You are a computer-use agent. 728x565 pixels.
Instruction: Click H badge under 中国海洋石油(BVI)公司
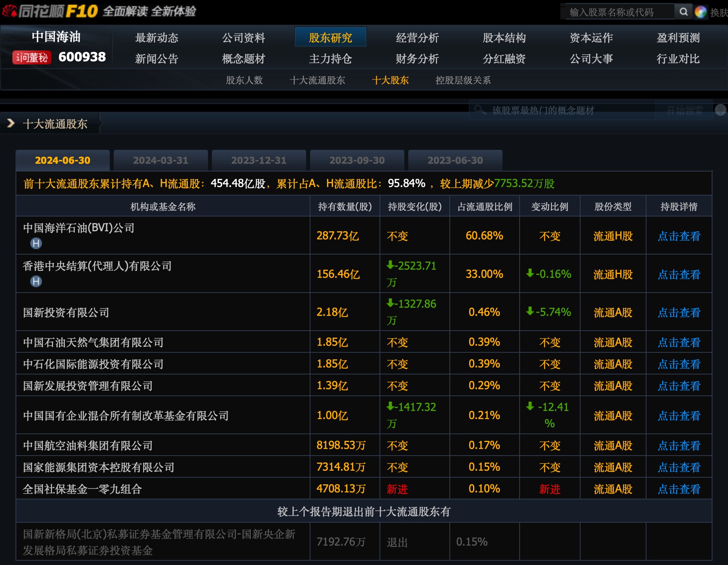[36, 243]
